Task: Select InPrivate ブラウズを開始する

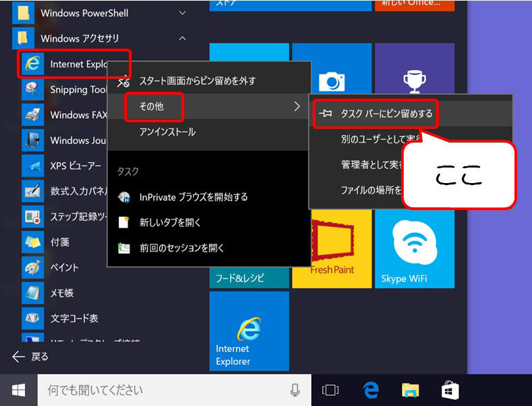Action: (209, 197)
